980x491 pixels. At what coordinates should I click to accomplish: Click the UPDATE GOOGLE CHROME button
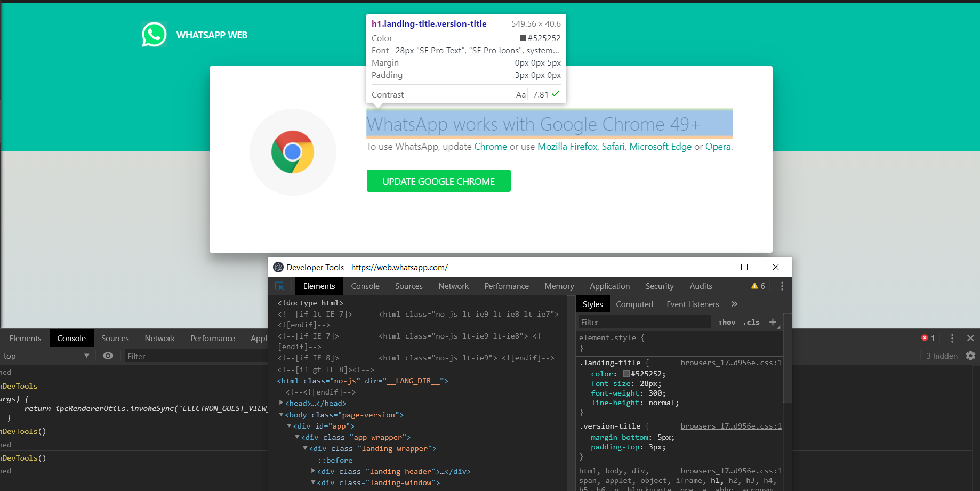click(438, 181)
